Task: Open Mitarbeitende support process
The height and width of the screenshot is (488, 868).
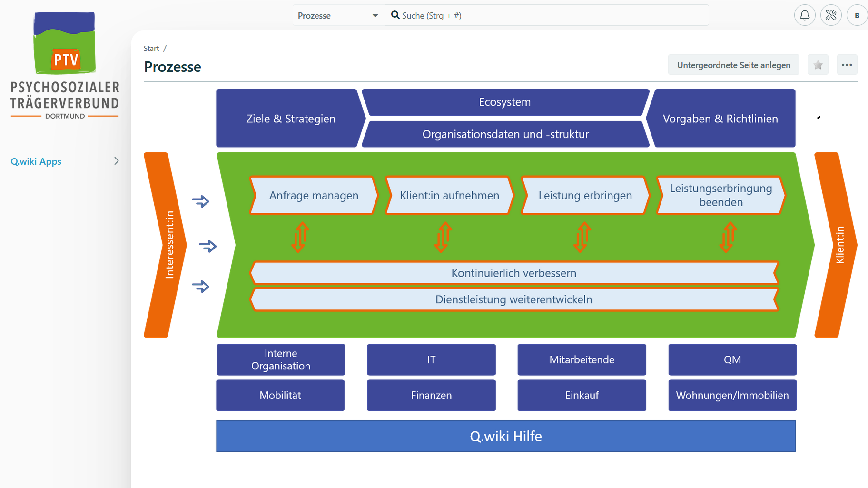Action: 582,359
